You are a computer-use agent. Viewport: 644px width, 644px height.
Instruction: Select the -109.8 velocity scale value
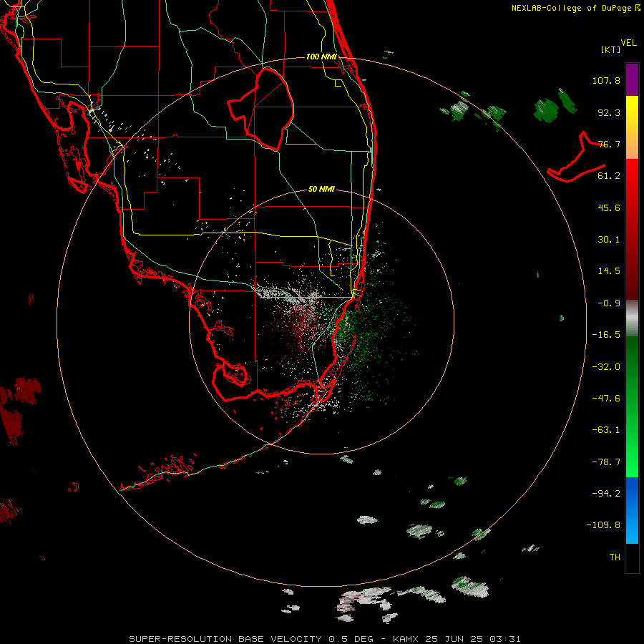point(603,525)
